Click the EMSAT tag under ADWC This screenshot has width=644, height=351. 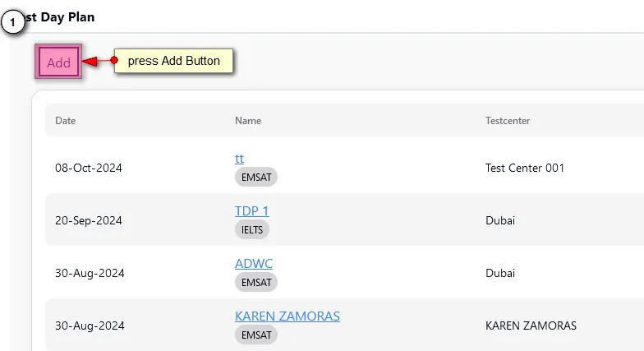(256, 282)
